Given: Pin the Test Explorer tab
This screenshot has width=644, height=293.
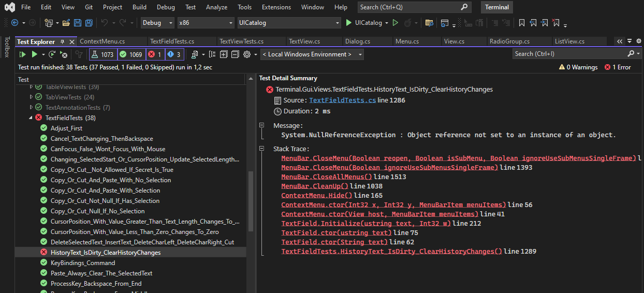Looking at the screenshot, I should point(62,42).
